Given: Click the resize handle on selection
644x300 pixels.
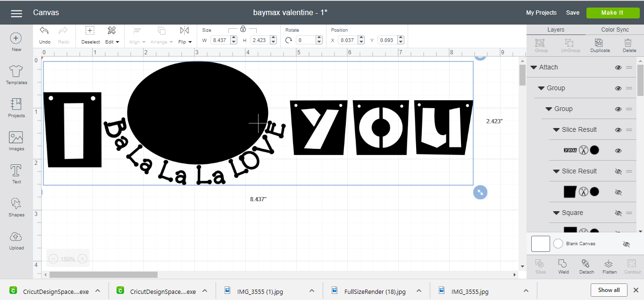Looking at the screenshot, I should tap(480, 192).
